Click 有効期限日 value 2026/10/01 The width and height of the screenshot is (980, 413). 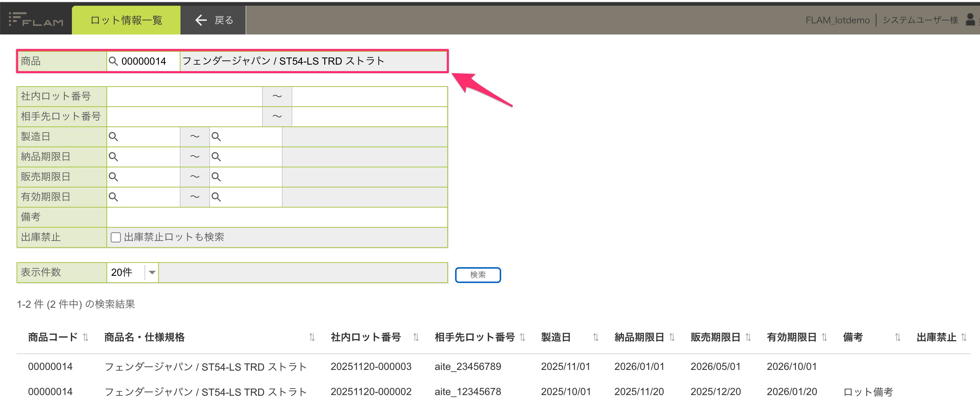[x=791, y=367]
